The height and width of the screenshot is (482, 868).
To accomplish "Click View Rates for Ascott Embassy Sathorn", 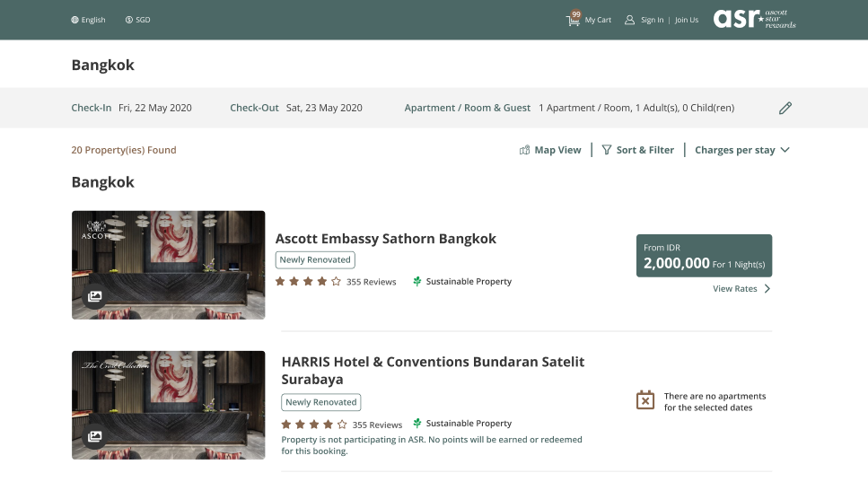I will click(x=741, y=289).
